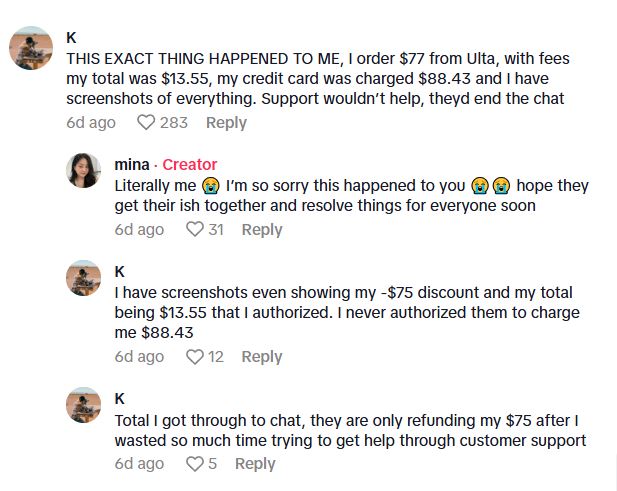Like mina's Creator reply comment
The width and height of the screenshot is (617, 491).
click(x=195, y=230)
